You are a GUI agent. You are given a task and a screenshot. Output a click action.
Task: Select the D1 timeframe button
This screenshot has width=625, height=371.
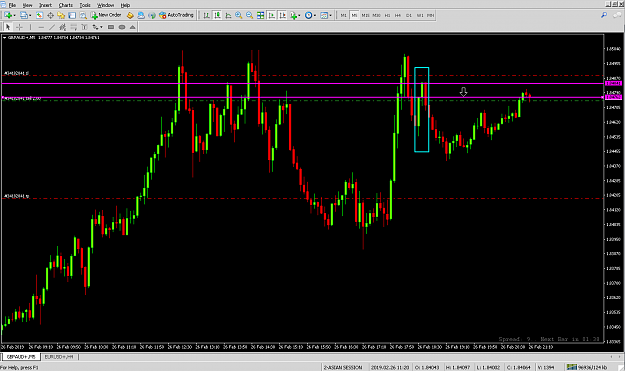409,15
